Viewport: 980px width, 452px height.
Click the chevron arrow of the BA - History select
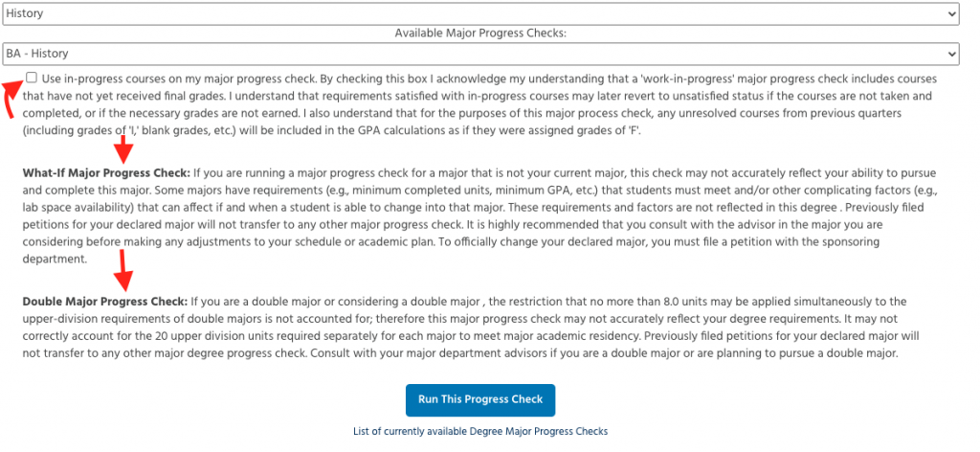point(951,54)
